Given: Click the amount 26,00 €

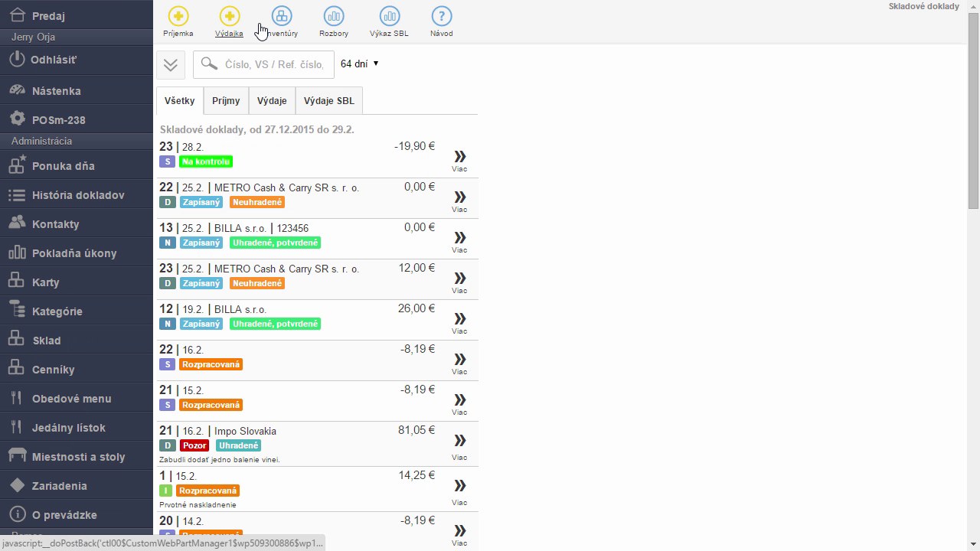Looking at the screenshot, I should (416, 308).
